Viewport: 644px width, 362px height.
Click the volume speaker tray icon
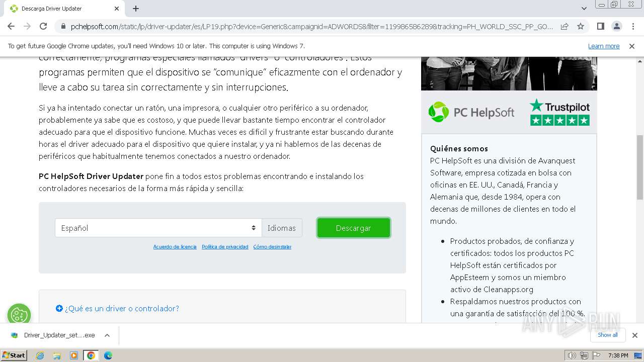pos(572,355)
